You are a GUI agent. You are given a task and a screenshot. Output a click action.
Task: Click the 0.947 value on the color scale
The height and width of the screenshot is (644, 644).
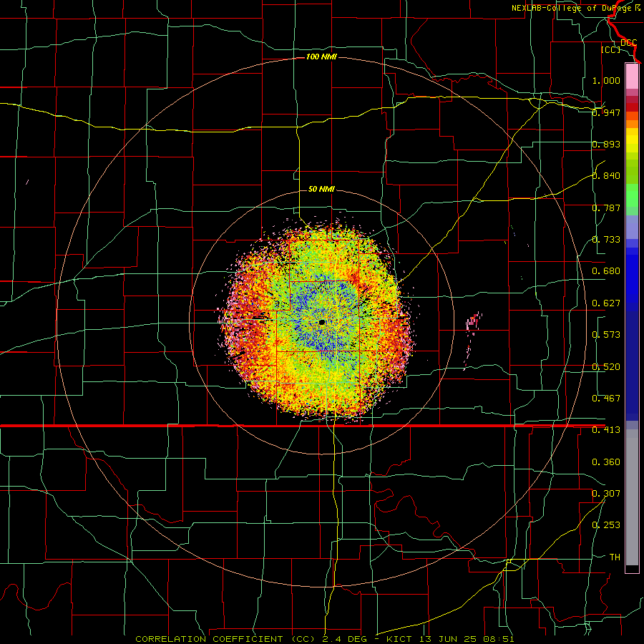coord(606,112)
